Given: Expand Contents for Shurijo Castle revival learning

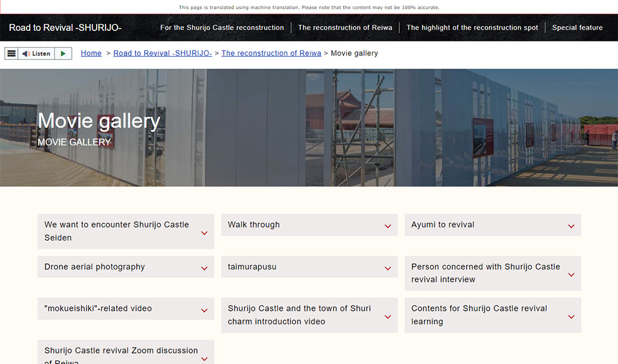Looking at the screenshot, I should 571,316.
